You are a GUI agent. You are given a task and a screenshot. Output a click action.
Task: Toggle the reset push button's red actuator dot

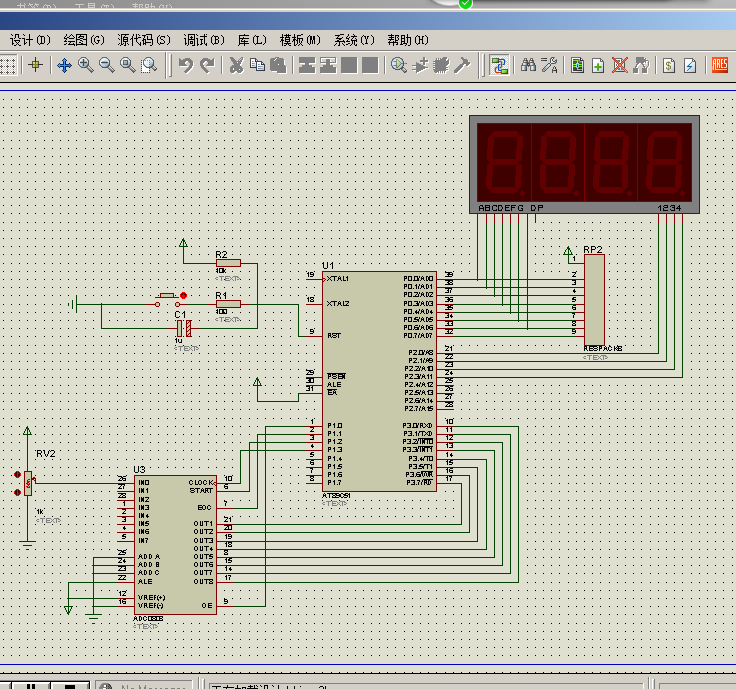pos(184,296)
